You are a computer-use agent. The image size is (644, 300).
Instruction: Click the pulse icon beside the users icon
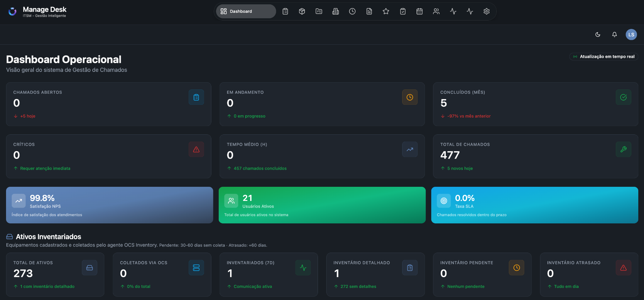453,11
